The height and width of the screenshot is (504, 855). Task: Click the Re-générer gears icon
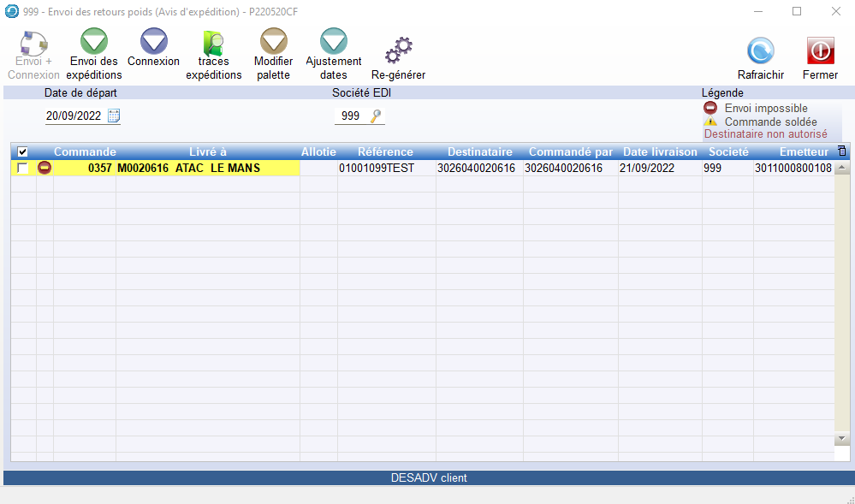click(x=398, y=51)
